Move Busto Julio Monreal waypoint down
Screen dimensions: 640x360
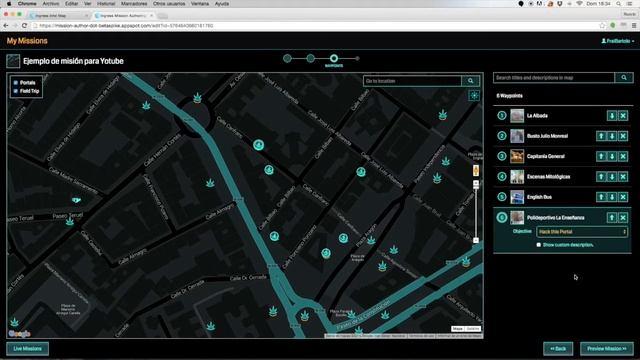click(x=612, y=136)
